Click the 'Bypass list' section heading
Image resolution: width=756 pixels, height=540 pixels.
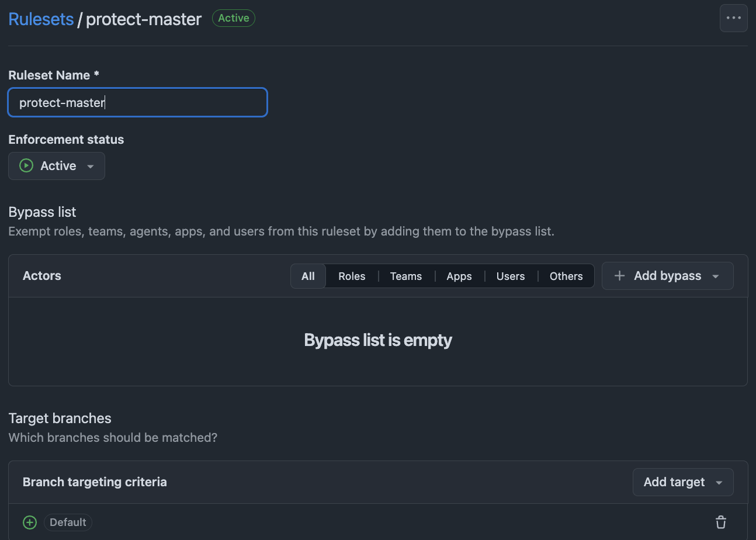(42, 212)
